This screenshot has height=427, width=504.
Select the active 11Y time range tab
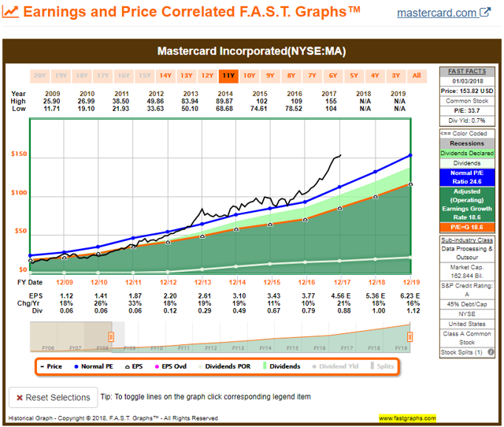tap(228, 76)
